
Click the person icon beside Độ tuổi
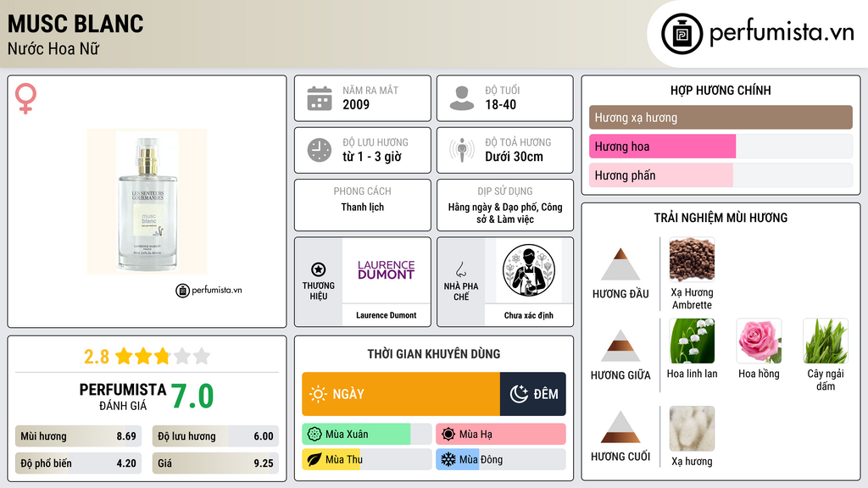(x=462, y=98)
